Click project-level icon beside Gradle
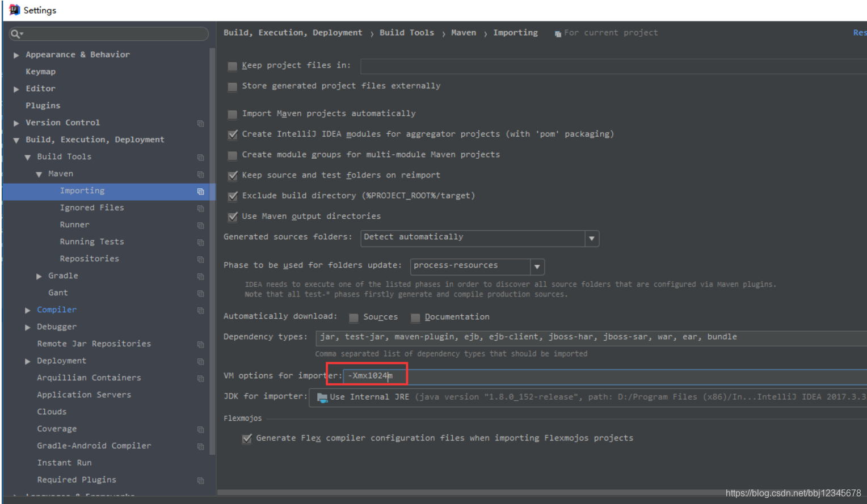Screen dimensions: 867x504 [x=200, y=276]
